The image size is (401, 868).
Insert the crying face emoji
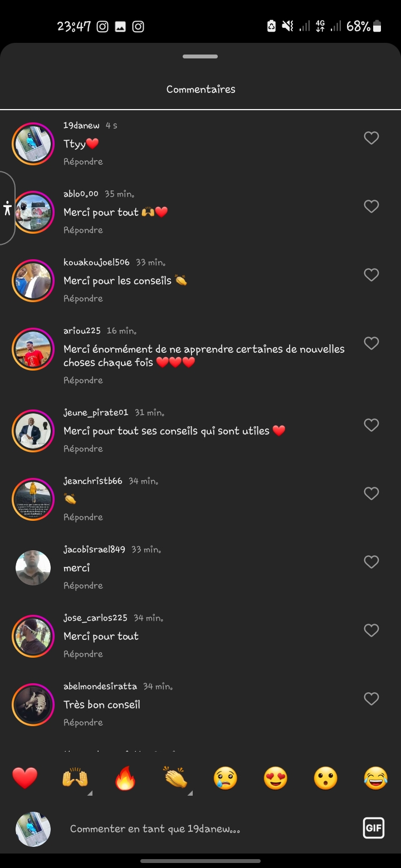point(226,778)
